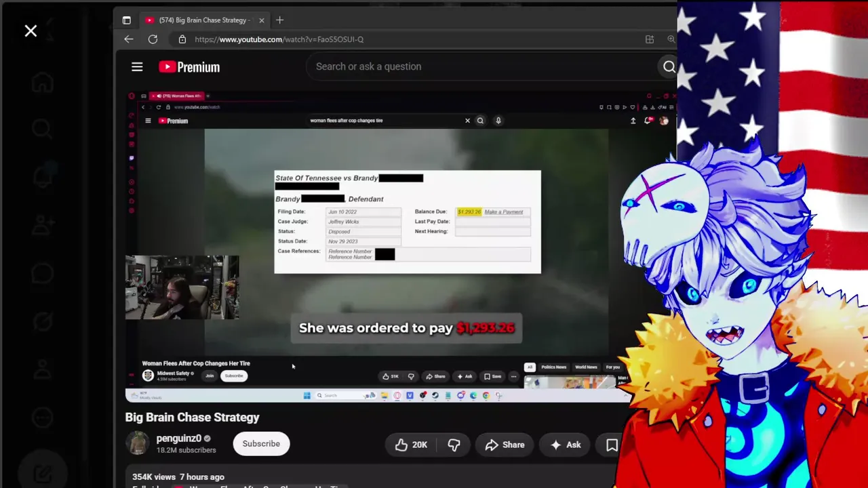Click the File Explorer icon in recorded taskbar
868x488 pixels.
click(x=384, y=396)
